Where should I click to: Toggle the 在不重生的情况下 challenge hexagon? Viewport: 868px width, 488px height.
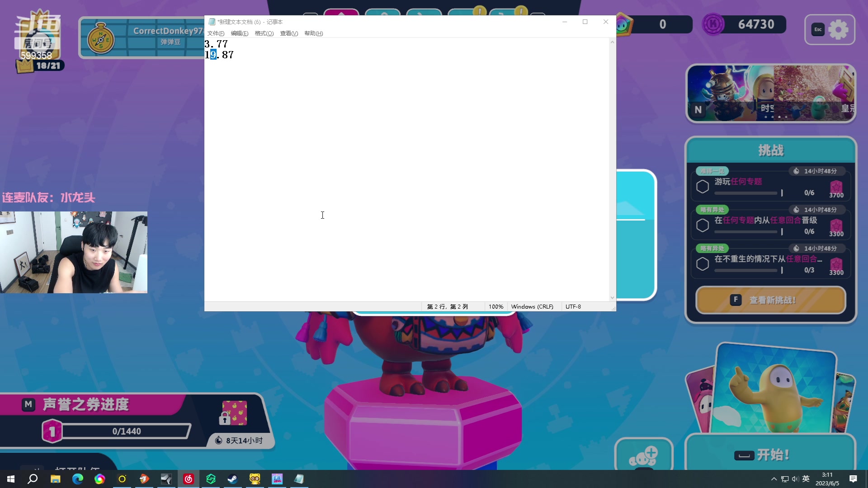tap(703, 264)
